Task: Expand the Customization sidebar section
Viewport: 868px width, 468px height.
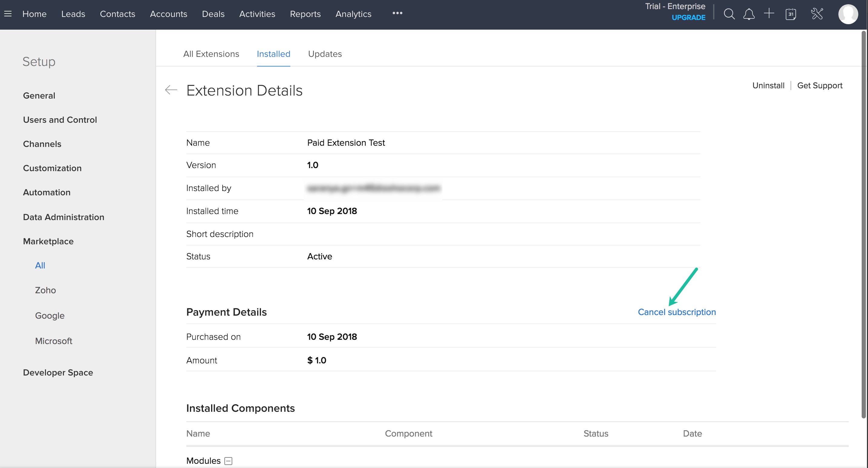Action: [x=52, y=168]
